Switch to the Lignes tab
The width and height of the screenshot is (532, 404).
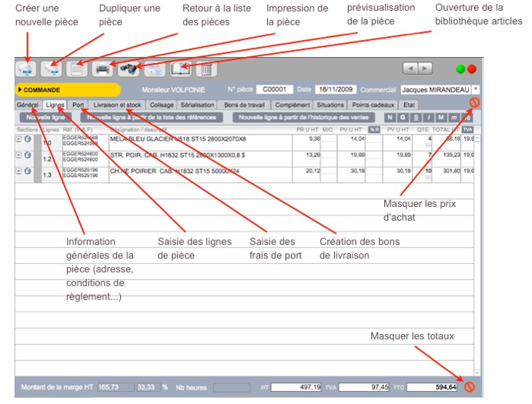(55, 105)
